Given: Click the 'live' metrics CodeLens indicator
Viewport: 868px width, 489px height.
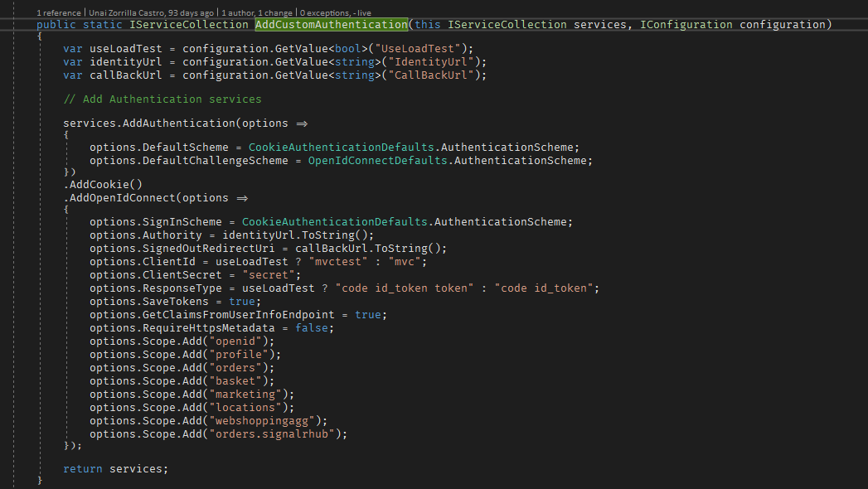Looking at the screenshot, I should [365, 12].
